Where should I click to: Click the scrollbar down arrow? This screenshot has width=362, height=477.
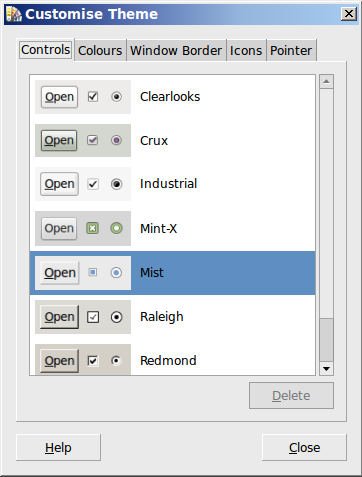(326, 369)
